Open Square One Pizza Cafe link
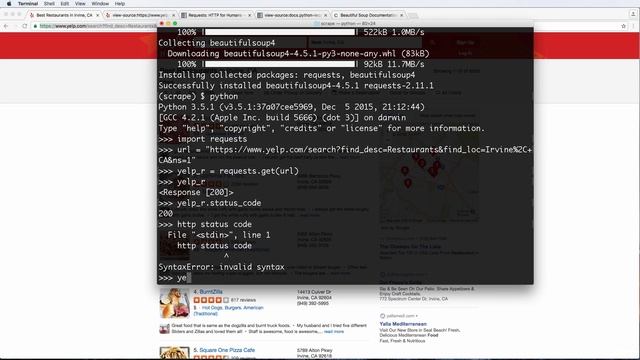This screenshot has height=360, width=640. tap(227, 350)
